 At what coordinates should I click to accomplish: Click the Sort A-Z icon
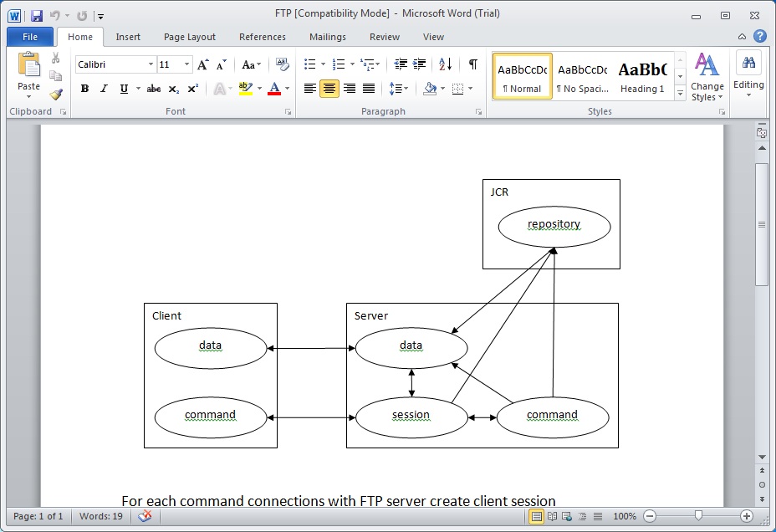(445, 64)
